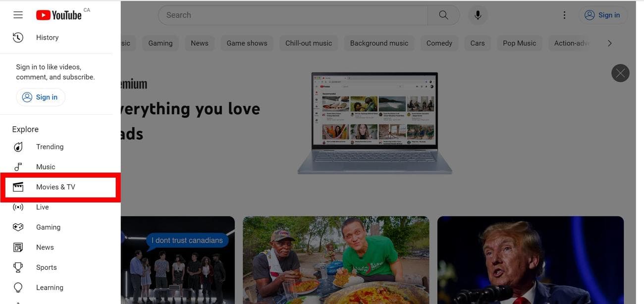Select Music from the Explore sidebar

pyautogui.click(x=46, y=166)
